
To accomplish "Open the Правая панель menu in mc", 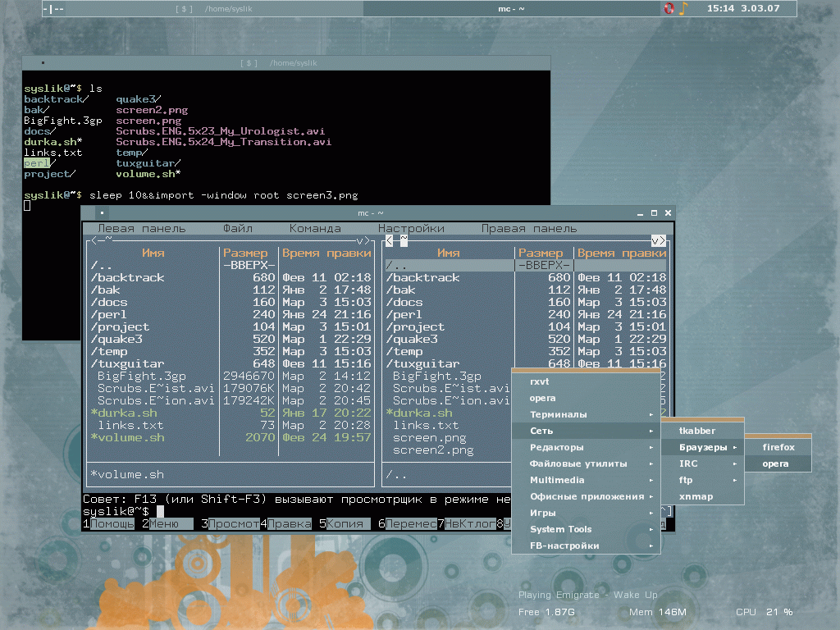I will tap(529, 229).
